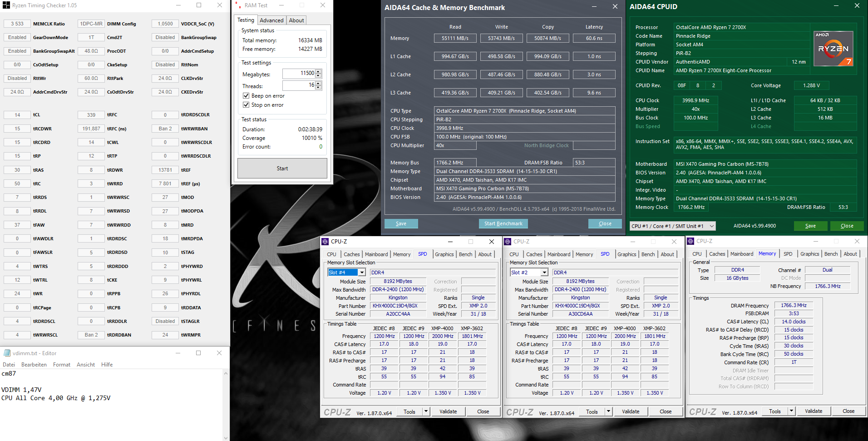Click the Ryzen Timing Checker title bar icon
This screenshot has width=868, height=441.
pos(6,5)
